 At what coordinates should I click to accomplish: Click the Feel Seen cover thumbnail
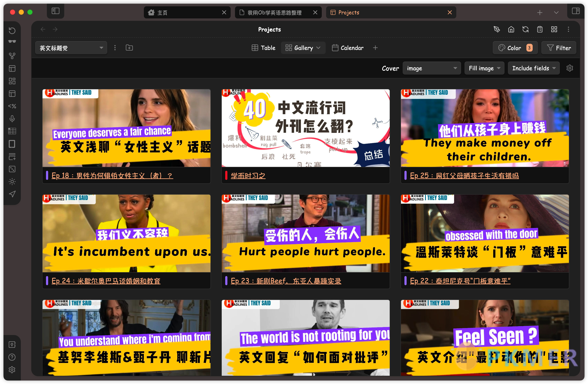pos(485,338)
